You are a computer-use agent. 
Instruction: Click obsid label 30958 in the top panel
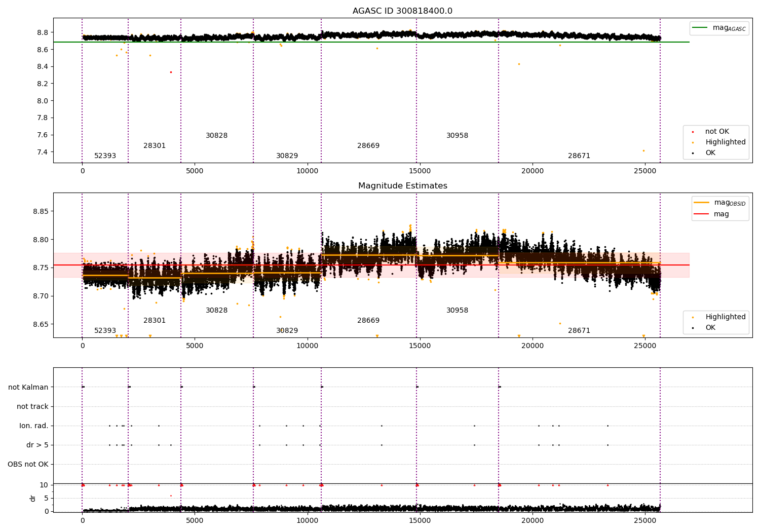(x=457, y=136)
